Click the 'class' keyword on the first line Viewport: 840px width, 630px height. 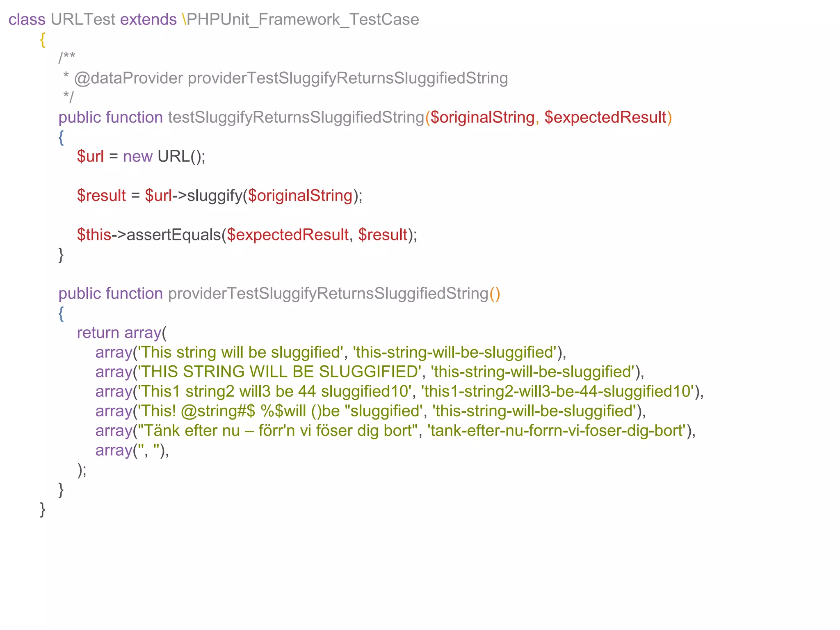pyautogui.click(x=27, y=19)
